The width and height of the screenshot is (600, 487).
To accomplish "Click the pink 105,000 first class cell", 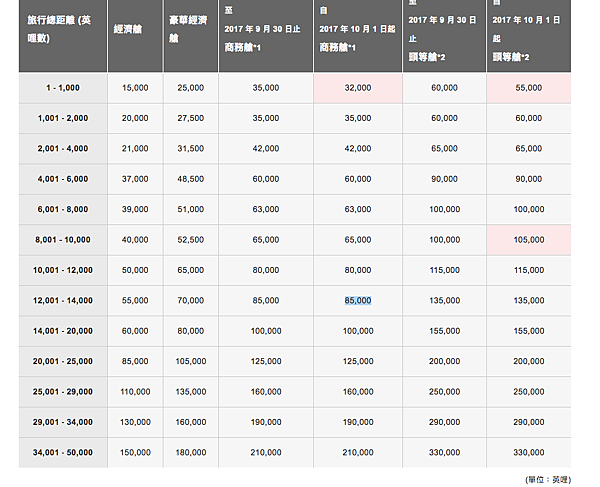I will pos(528,240).
